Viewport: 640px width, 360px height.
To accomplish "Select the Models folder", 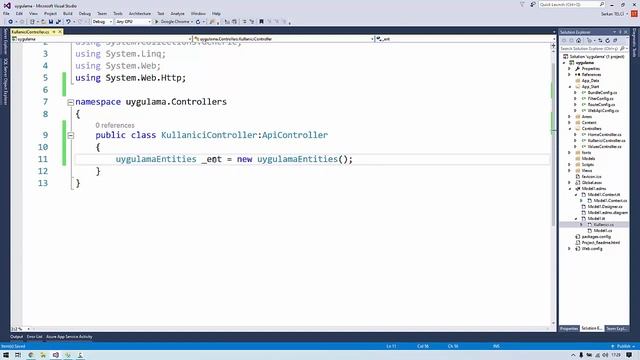I will tap(588, 159).
